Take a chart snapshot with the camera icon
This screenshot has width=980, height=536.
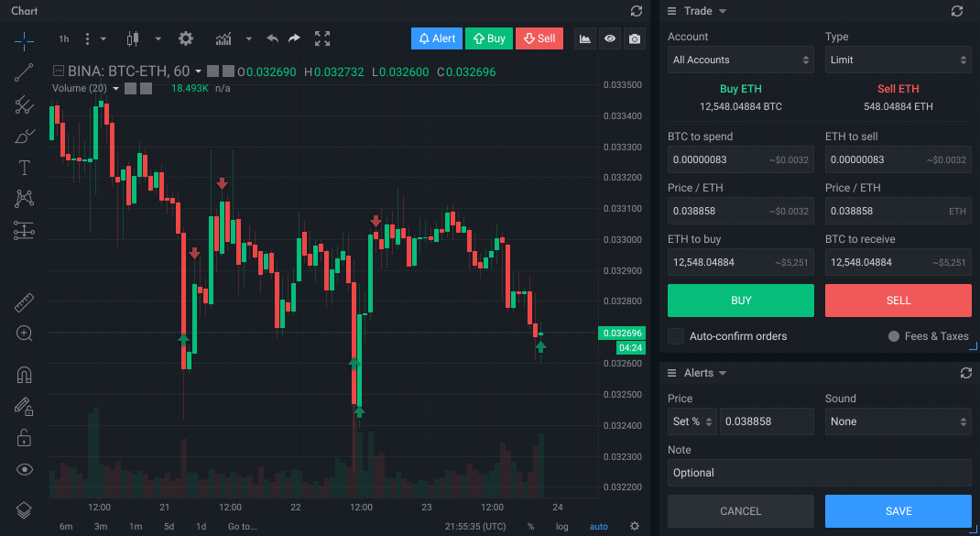point(635,38)
